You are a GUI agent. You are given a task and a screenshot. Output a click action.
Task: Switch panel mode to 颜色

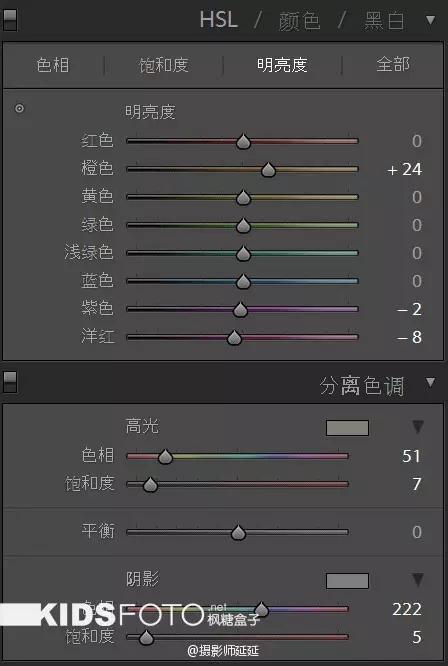click(299, 20)
